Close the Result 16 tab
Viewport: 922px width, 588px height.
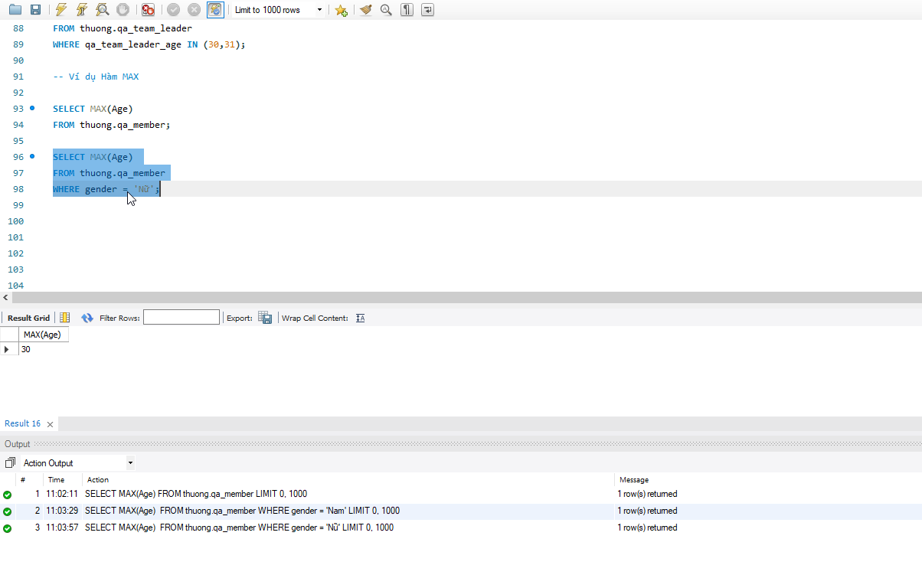pos(51,424)
